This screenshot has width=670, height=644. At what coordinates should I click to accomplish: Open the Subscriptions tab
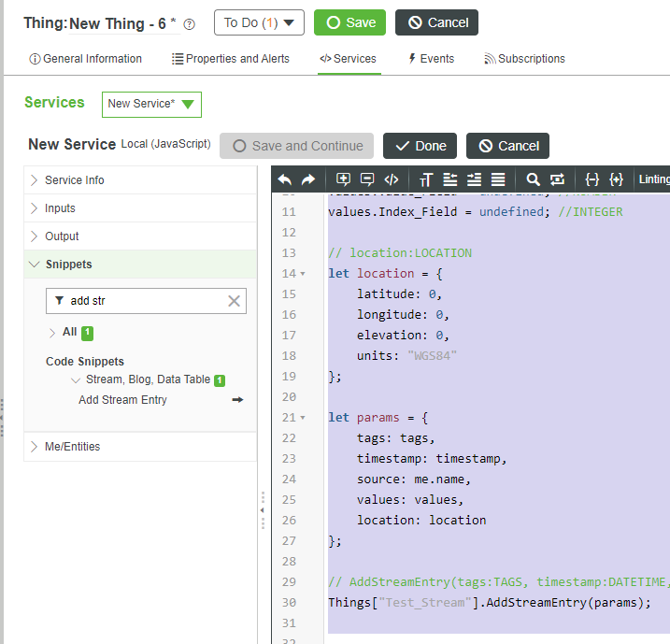coord(524,59)
